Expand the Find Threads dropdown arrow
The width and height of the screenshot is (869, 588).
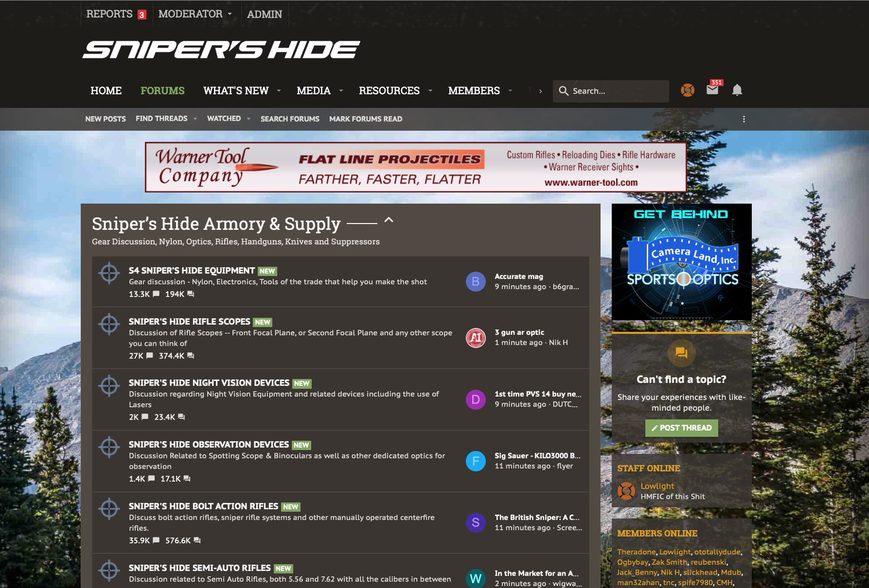coord(195,119)
